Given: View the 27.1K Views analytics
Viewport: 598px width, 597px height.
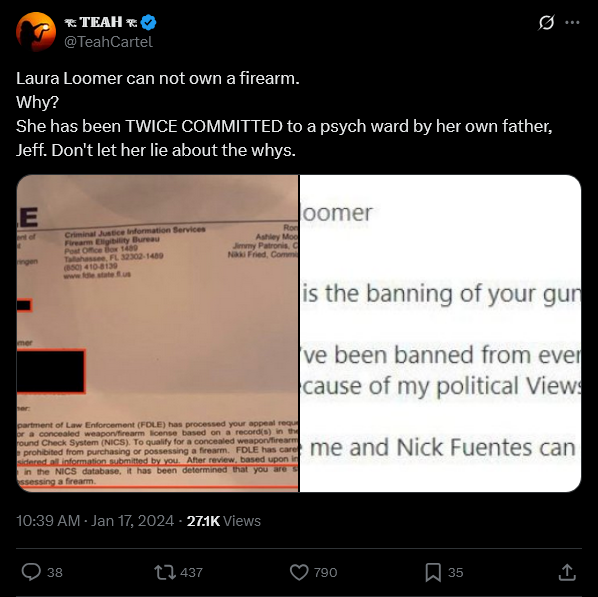Looking at the screenshot, I should tap(224, 521).
